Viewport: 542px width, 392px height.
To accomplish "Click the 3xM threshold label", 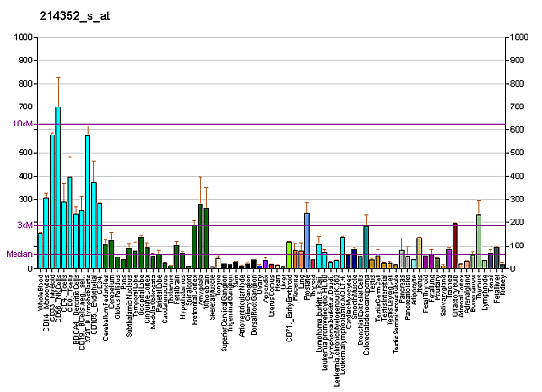I will tap(26, 224).
